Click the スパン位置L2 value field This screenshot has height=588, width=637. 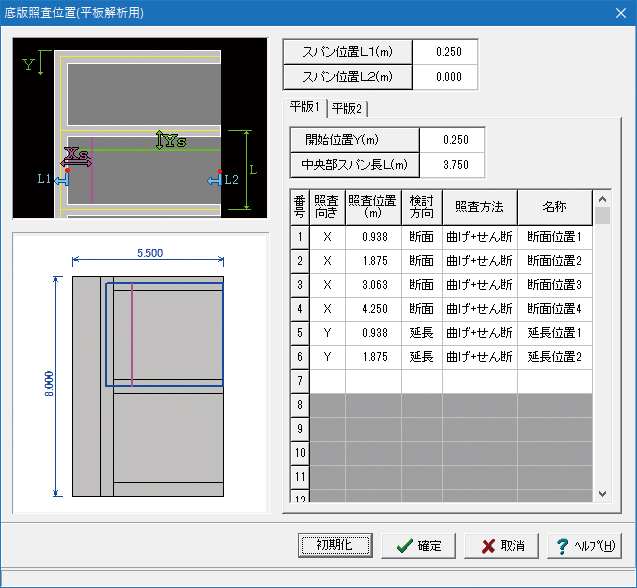click(x=444, y=77)
